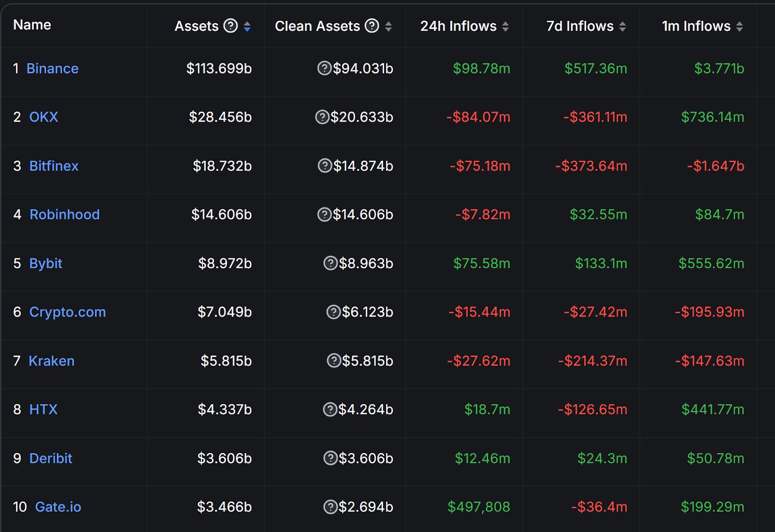Select Crypto.com 1m inflow -$195.93m
The image size is (775, 532).
coord(710,312)
